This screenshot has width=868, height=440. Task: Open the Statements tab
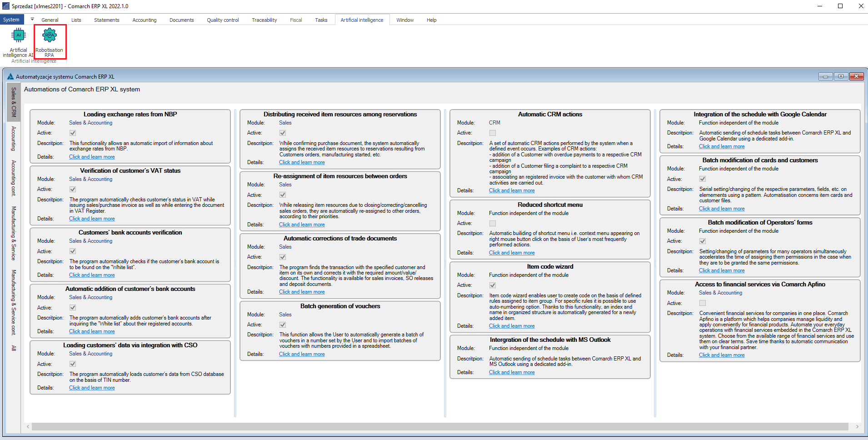pos(107,20)
